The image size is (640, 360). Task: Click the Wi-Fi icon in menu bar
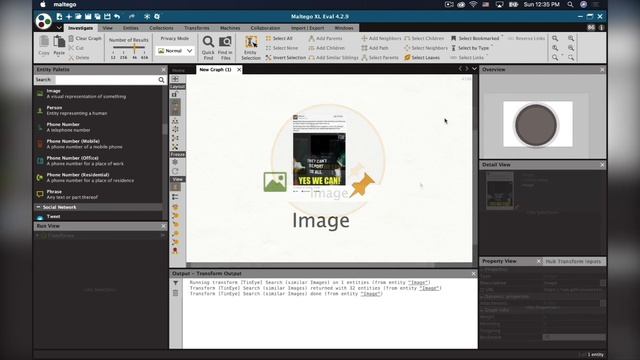473,4
